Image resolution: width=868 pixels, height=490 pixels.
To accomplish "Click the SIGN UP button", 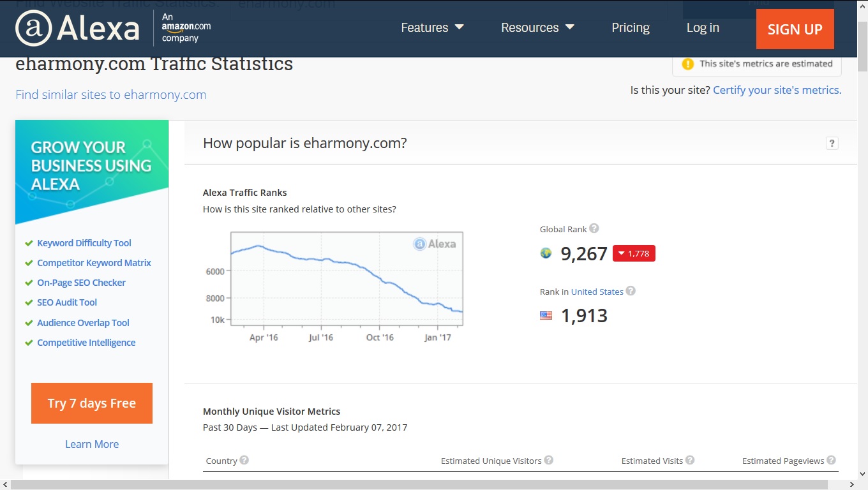I will tap(795, 29).
